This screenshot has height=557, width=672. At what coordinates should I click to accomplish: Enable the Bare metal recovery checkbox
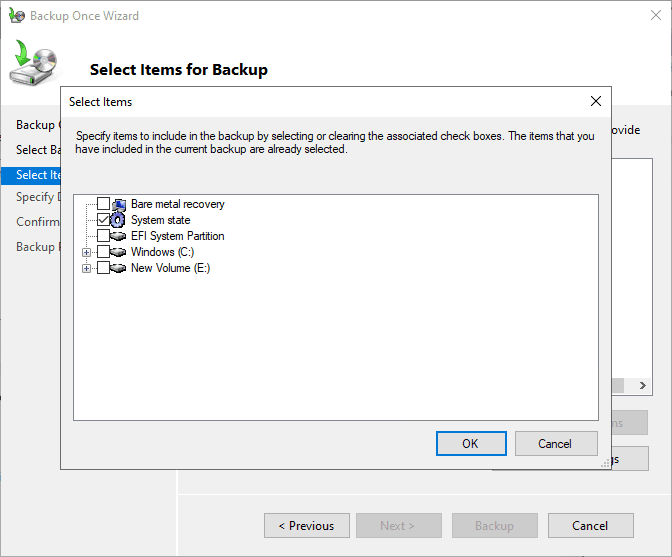(103, 204)
